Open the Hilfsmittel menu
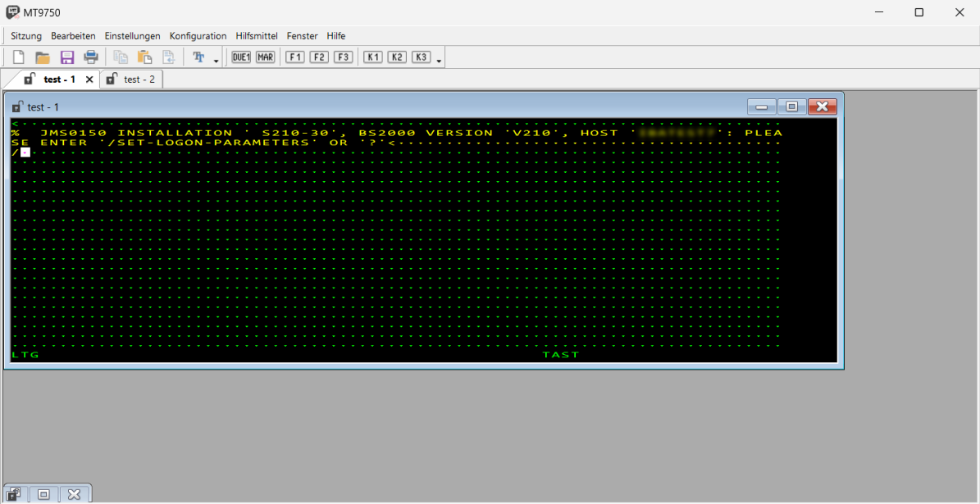Image resolution: width=980 pixels, height=504 pixels. click(x=256, y=36)
